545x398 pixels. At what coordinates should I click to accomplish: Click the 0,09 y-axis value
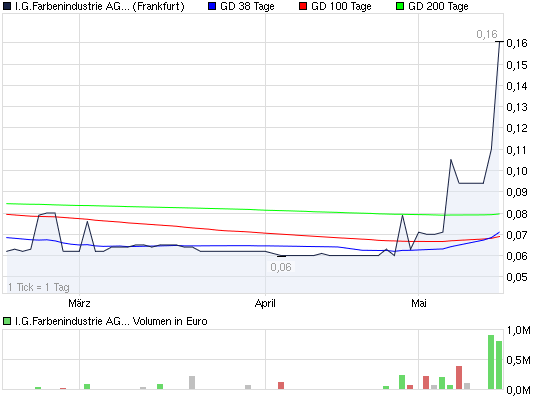pyautogui.click(x=517, y=192)
